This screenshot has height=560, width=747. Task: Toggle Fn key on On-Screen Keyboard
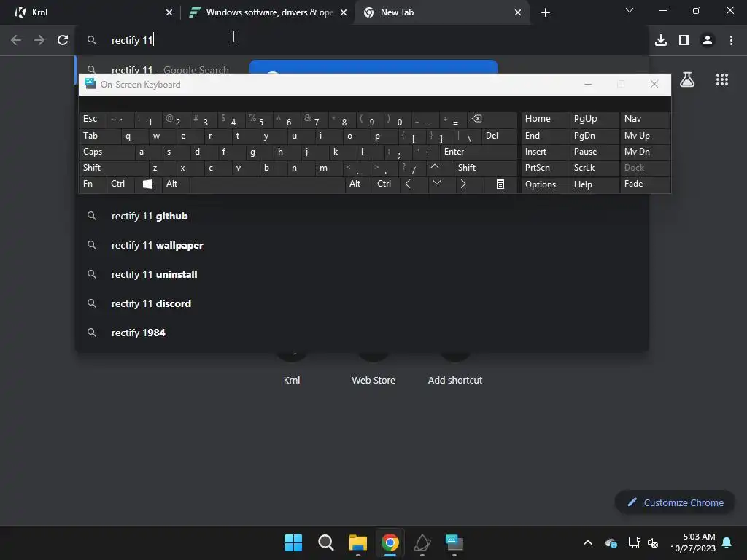[x=93, y=184]
